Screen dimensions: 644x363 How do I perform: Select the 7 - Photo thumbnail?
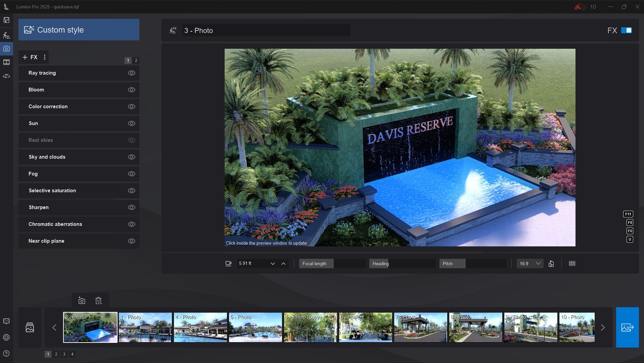click(x=421, y=327)
